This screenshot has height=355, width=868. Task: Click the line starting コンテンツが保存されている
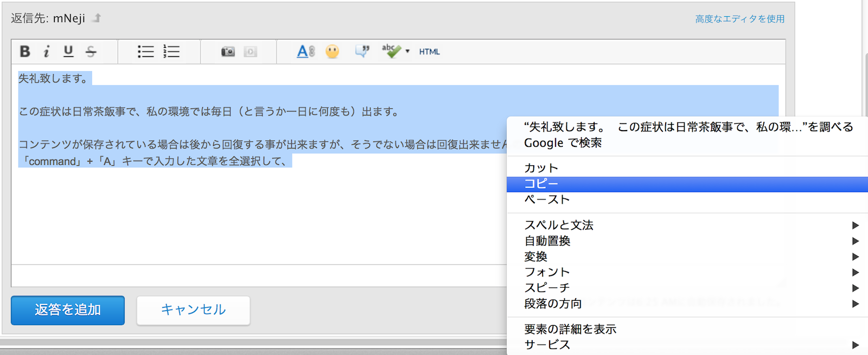click(263, 145)
